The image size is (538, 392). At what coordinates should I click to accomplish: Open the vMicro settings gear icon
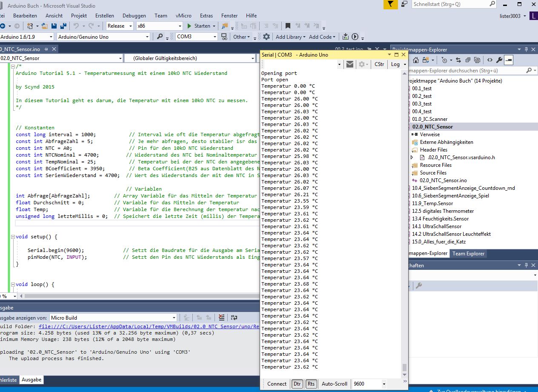[x=266, y=37]
